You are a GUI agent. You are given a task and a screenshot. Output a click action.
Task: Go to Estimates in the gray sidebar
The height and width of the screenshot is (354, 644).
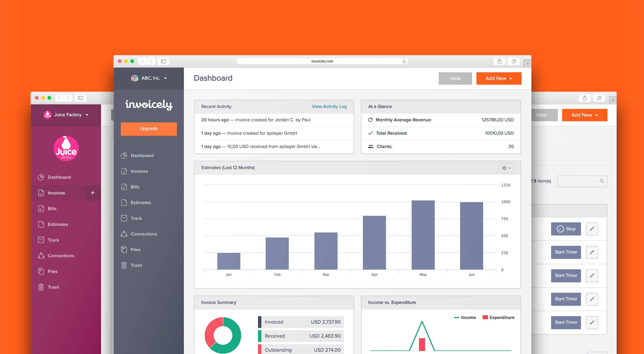[x=141, y=203]
